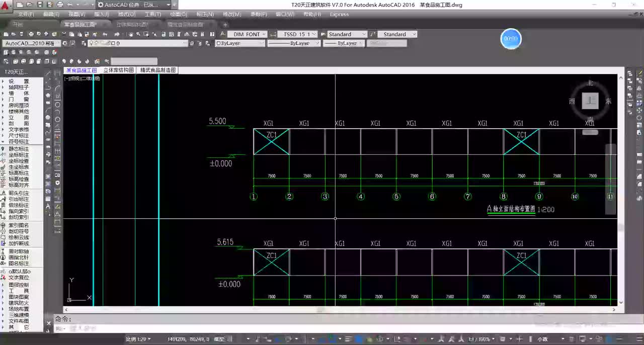Screen dimensions: 644x345
Task: Select the 标高标注 command
Action: tap(18, 173)
